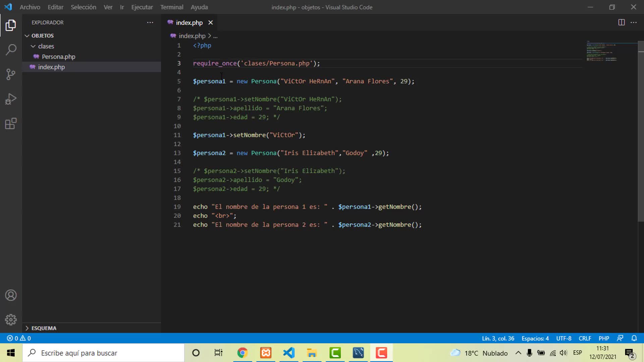Open volume control in system tray
Screen dimensions: 644x362
[x=563, y=353]
